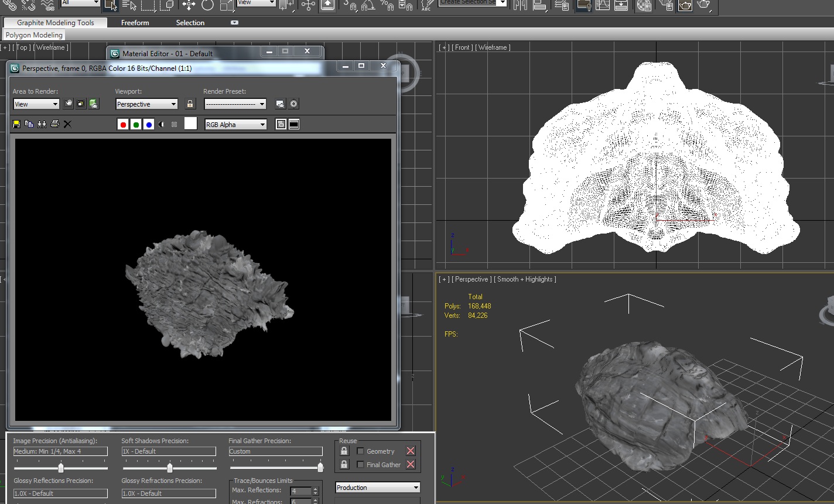834x504 pixels.
Task: Click the Print Image icon
Action: pyautogui.click(x=55, y=124)
